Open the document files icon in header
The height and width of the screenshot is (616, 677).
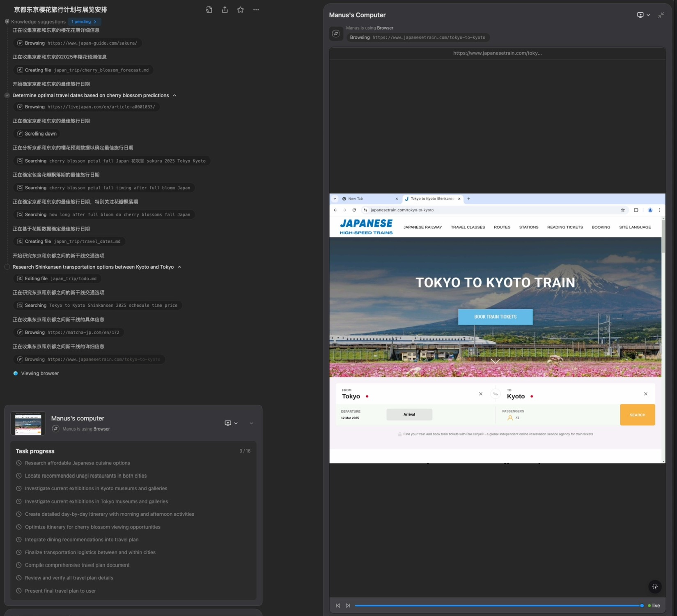click(209, 10)
